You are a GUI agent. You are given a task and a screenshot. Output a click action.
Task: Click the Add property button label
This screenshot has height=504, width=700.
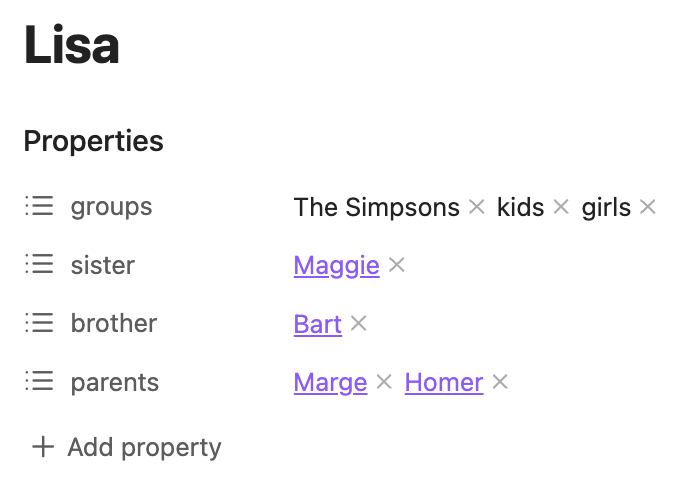tap(144, 447)
